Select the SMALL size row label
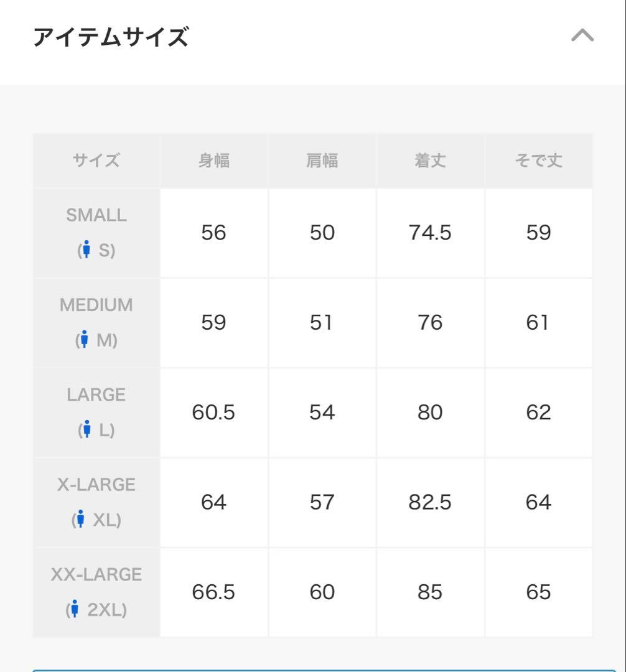 [96, 215]
